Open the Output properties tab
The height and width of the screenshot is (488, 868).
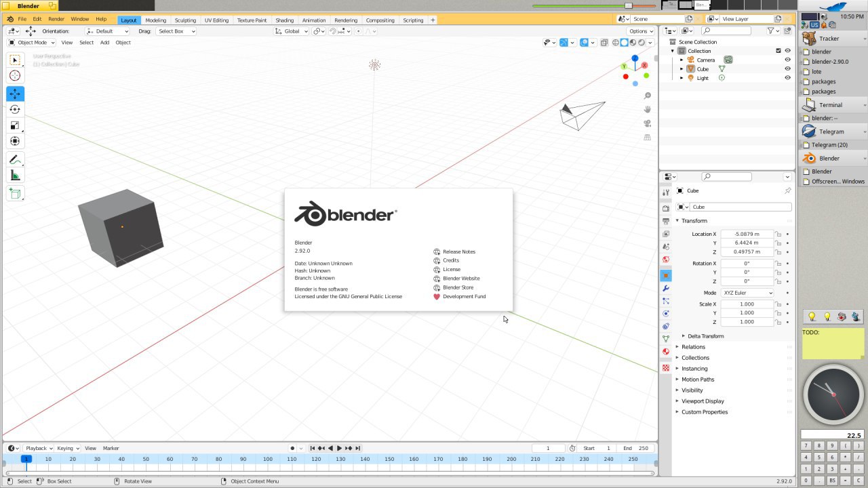point(666,221)
